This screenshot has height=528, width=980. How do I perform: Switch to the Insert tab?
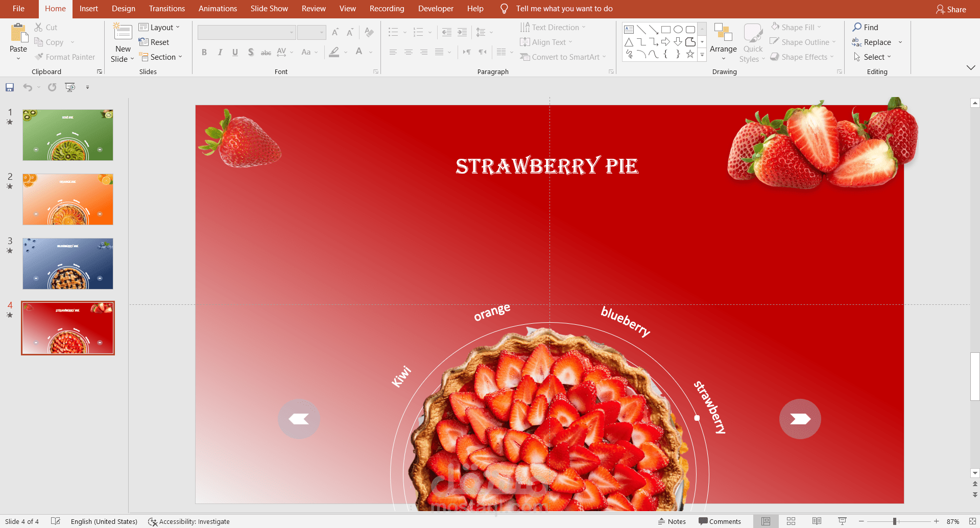click(89, 9)
